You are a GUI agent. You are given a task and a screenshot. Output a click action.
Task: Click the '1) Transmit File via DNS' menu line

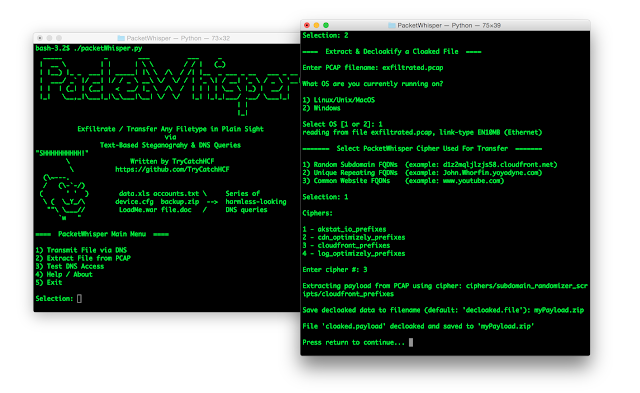tap(81, 250)
